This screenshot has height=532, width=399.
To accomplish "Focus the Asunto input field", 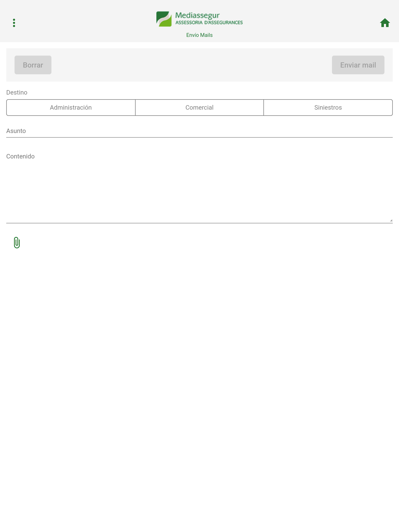I will point(199,131).
